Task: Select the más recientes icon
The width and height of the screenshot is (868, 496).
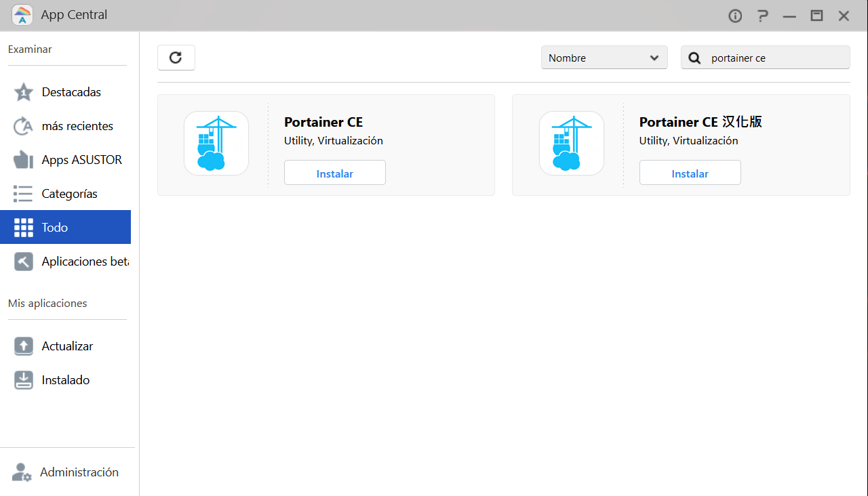Action: coord(24,126)
